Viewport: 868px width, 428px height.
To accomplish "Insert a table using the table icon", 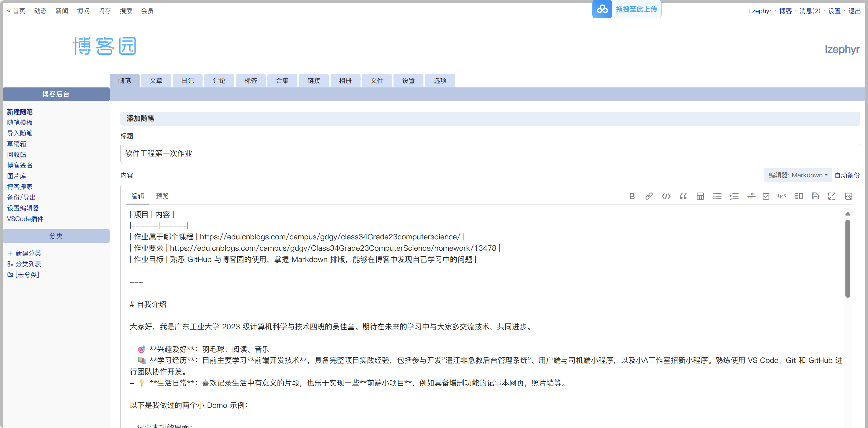I will (x=700, y=196).
